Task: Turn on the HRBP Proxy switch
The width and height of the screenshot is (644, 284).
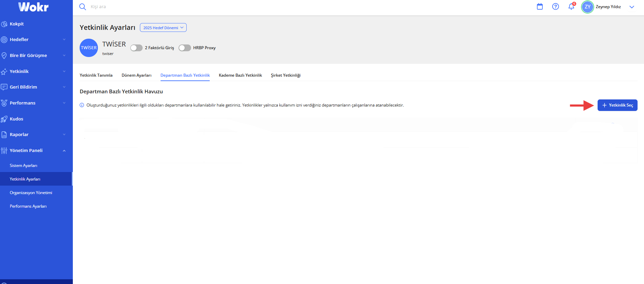Action: pos(185,48)
